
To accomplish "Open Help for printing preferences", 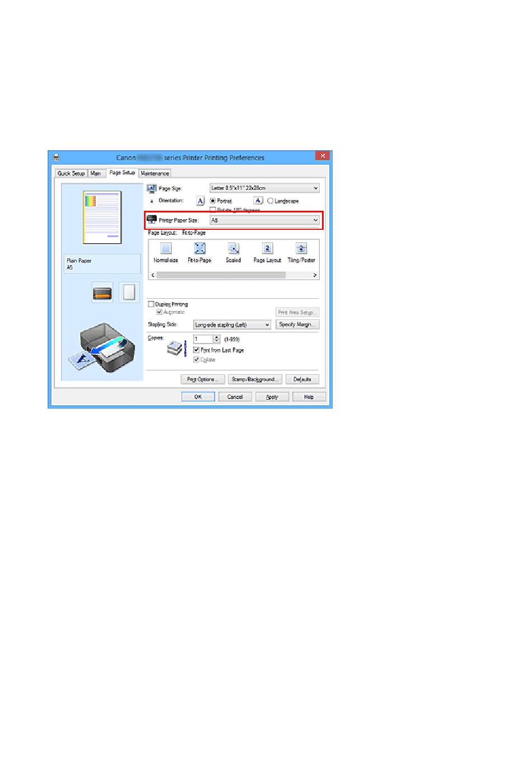I will pos(309,397).
